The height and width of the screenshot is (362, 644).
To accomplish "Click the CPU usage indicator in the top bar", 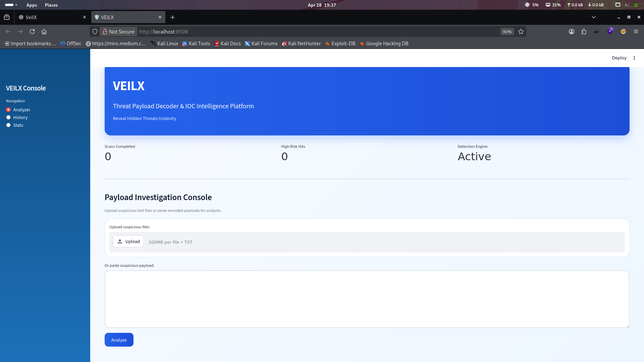I will click(x=532, y=5).
